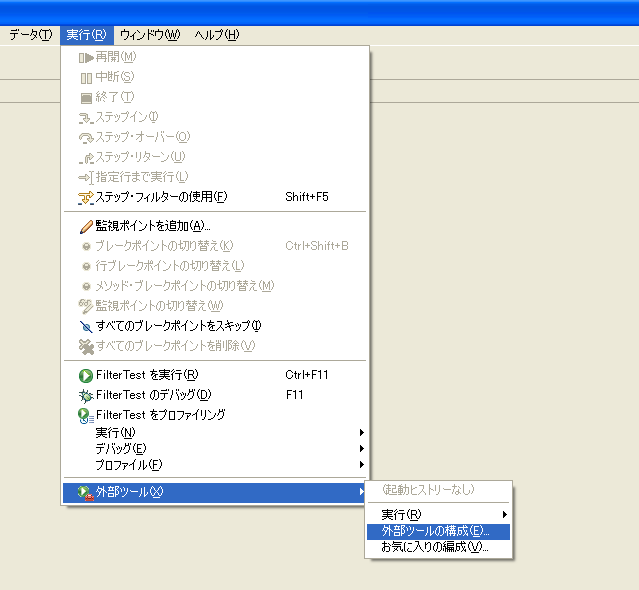This screenshot has height=590, width=639.
Task: Click the green run icon beside FilterTest を実行
Action: click(x=85, y=376)
